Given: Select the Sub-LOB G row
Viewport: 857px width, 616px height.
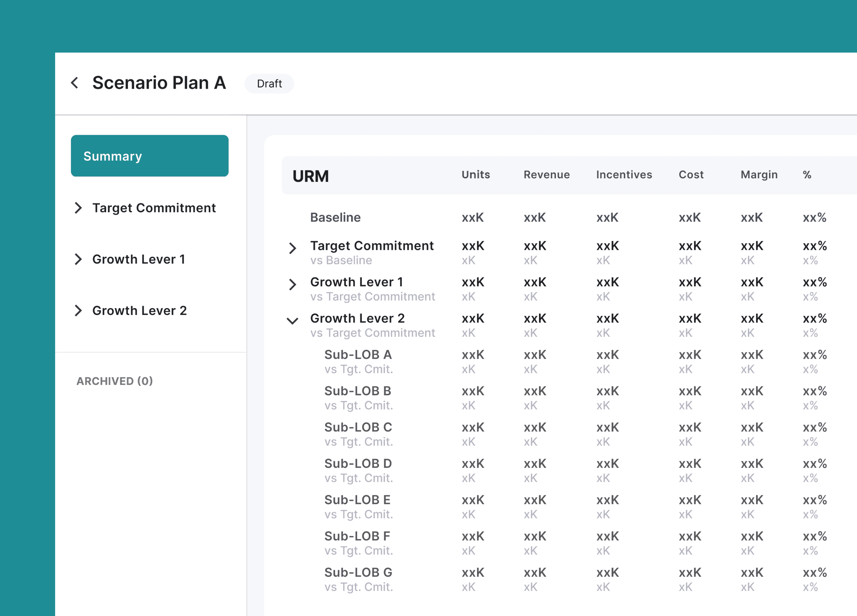Looking at the screenshot, I should pos(358,572).
